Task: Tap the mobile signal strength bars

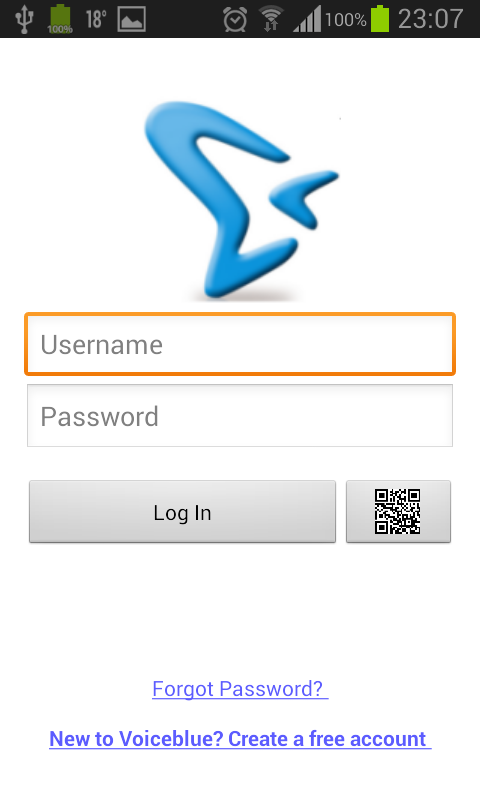Action: click(307, 19)
